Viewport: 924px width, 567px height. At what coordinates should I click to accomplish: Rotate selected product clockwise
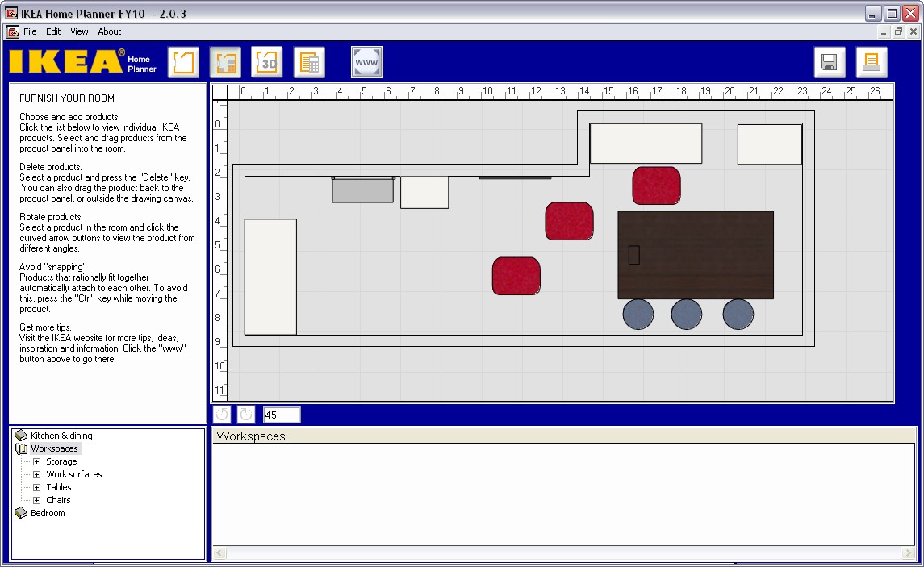[x=246, y=415]
